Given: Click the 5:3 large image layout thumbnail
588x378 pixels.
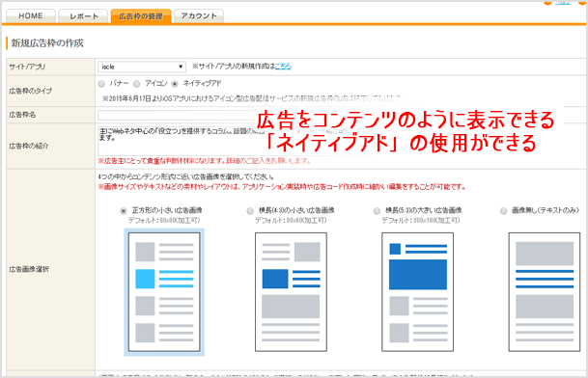Looking at the screenshot, I should tap(418, 292).
